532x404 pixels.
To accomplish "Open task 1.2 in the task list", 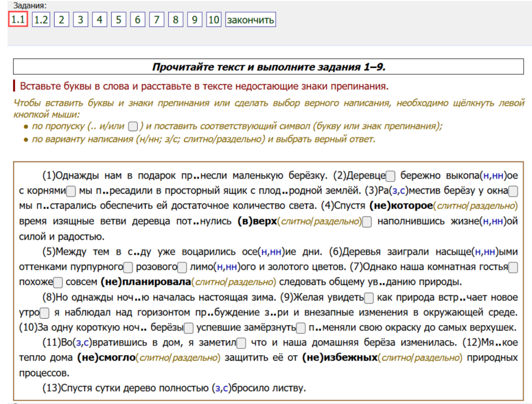I will [x=41, y=20].
